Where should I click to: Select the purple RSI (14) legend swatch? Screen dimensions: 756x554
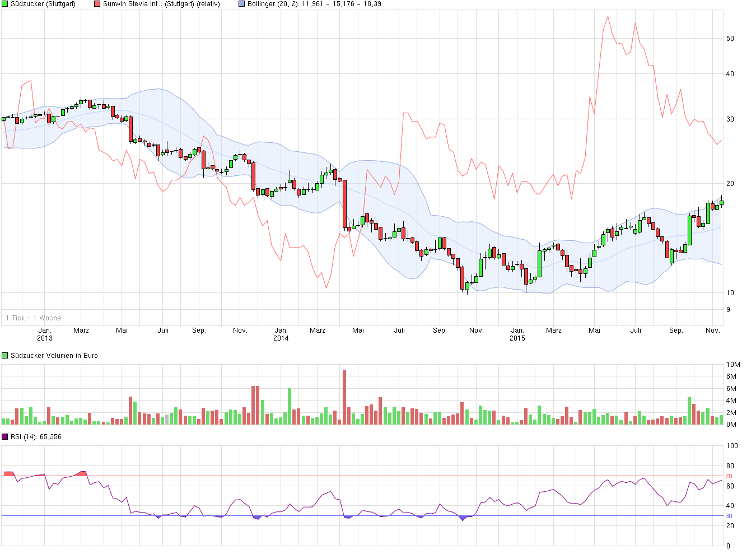pos(5,437)
